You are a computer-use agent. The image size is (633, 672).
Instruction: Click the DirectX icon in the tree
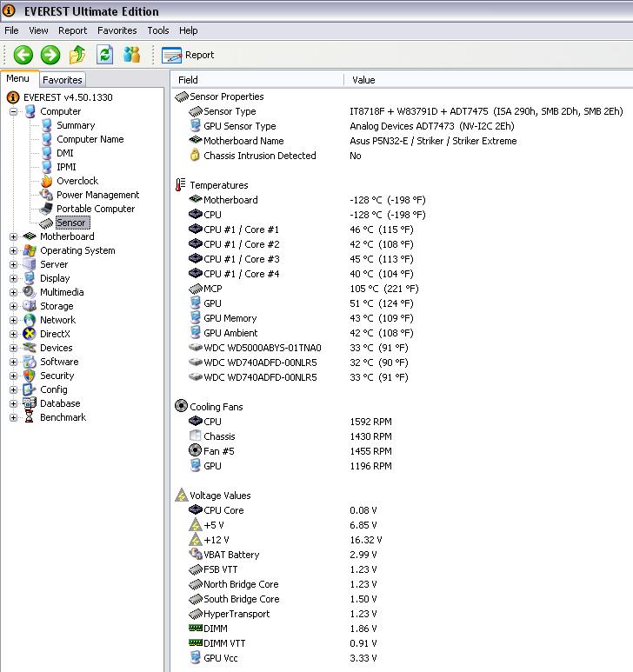(x=30, y=334)
